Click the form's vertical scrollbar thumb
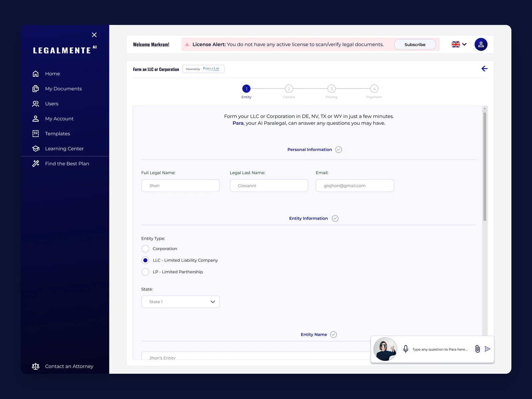 pos(485,167)
